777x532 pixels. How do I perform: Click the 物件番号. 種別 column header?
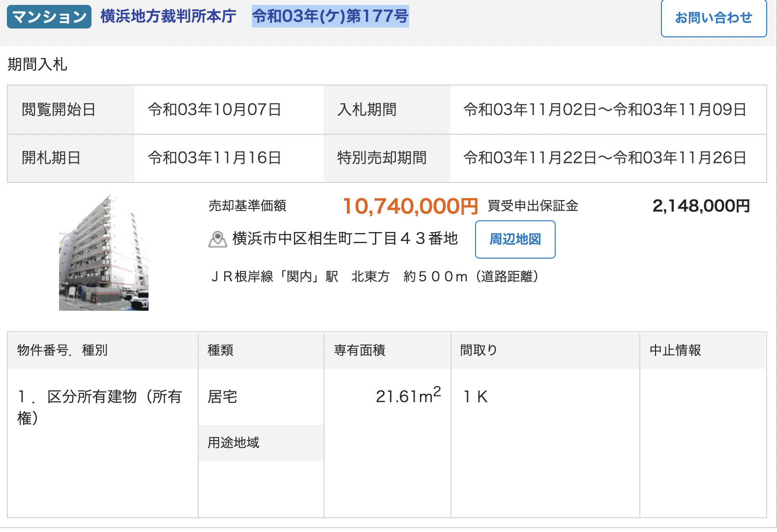(62, 350)
